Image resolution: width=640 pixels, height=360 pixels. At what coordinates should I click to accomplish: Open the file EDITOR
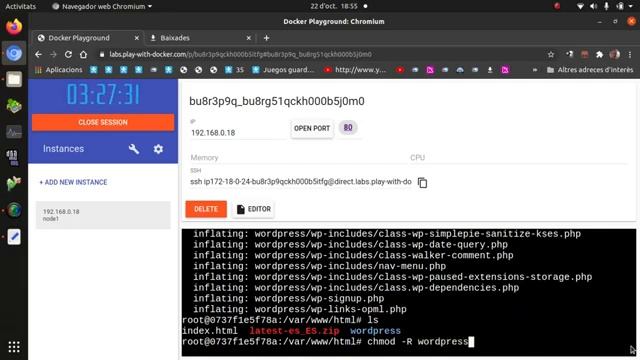(x=253, y=209)
